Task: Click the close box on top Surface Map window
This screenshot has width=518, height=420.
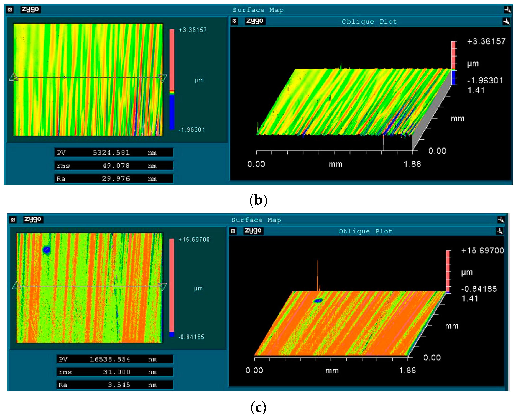Action: [x=10, y=10]
